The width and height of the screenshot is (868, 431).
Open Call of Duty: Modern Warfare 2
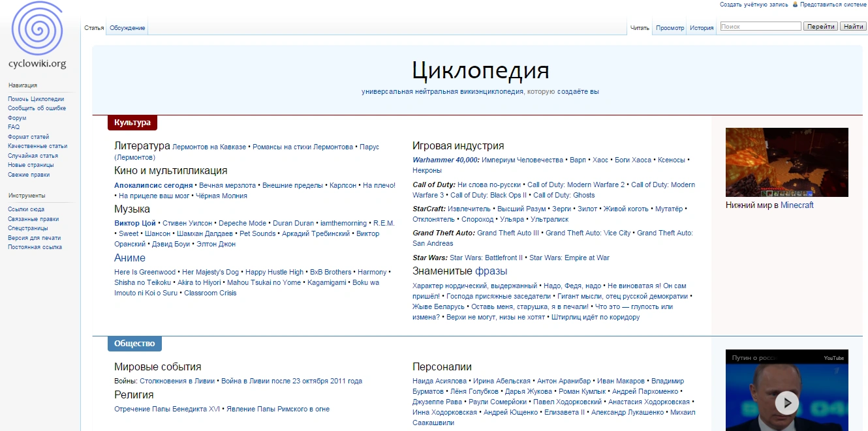pos(576,185)
